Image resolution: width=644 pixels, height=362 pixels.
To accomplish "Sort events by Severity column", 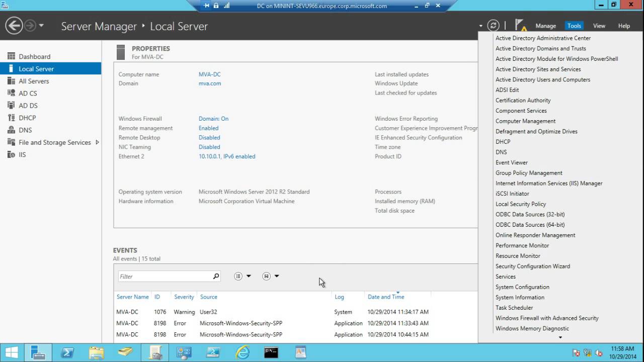I will point(184,297).
